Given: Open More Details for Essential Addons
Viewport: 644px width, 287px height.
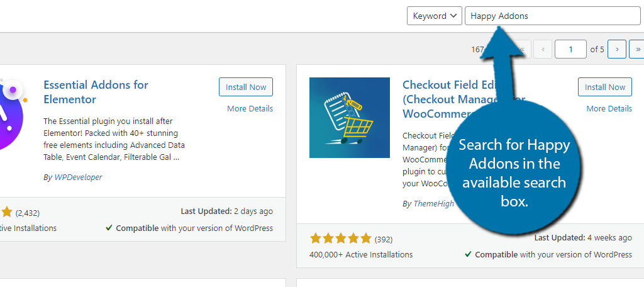Looking at the screenshot, I should point(250,108).
